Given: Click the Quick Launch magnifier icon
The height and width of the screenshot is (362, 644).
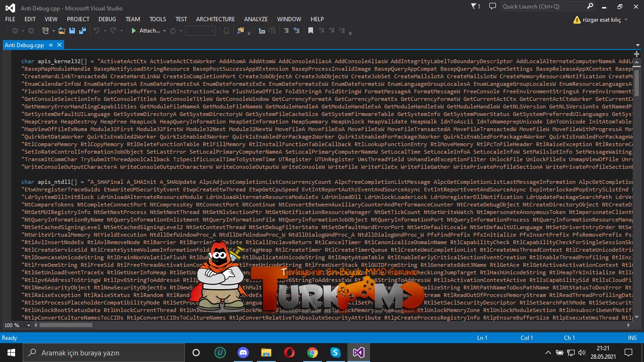Looking at the screenshot, I should coord(590,6).
